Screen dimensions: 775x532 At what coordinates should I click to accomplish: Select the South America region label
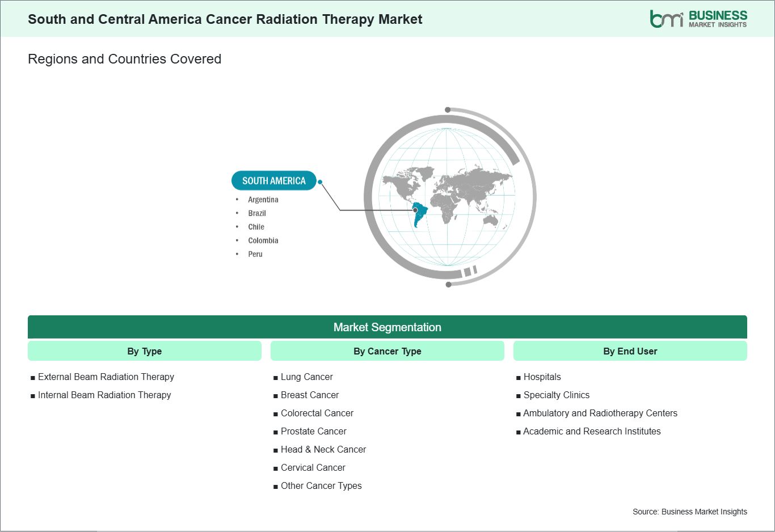273,181
